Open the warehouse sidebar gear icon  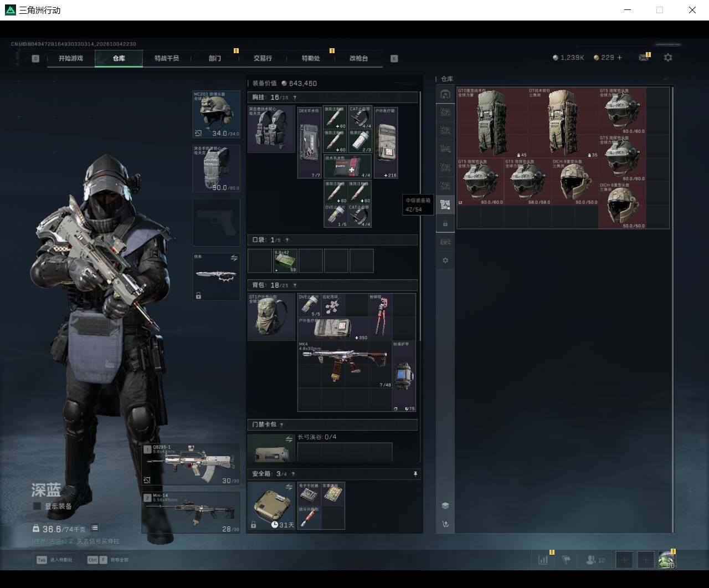[445, 260]
